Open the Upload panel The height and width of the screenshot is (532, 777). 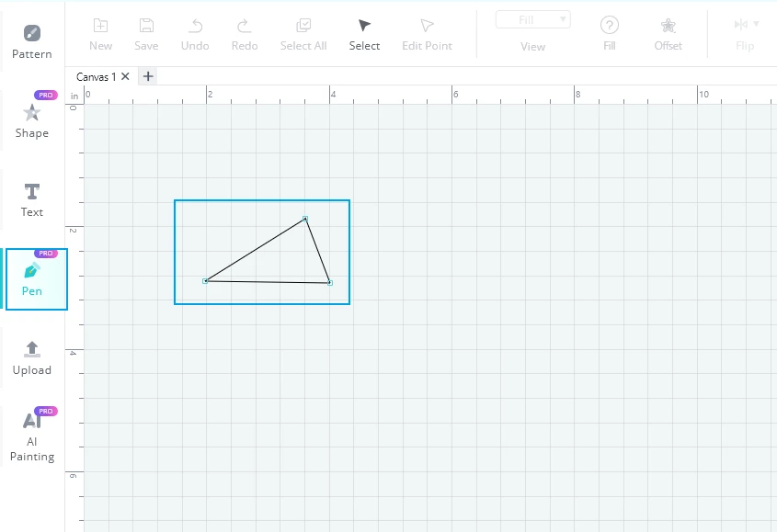[x=31, y=358]
